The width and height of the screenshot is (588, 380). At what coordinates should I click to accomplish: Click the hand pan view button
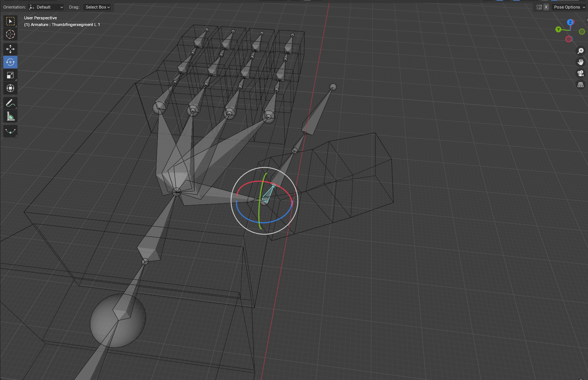(x=581, y=62)
